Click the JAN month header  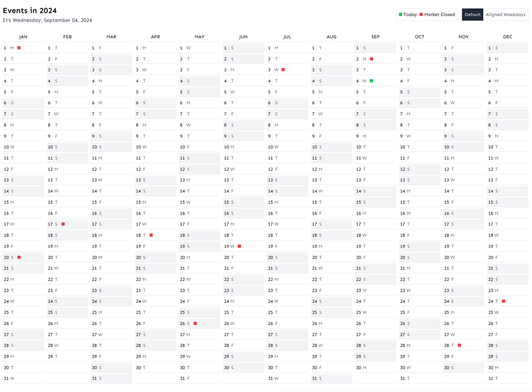(x=23, y=37)
